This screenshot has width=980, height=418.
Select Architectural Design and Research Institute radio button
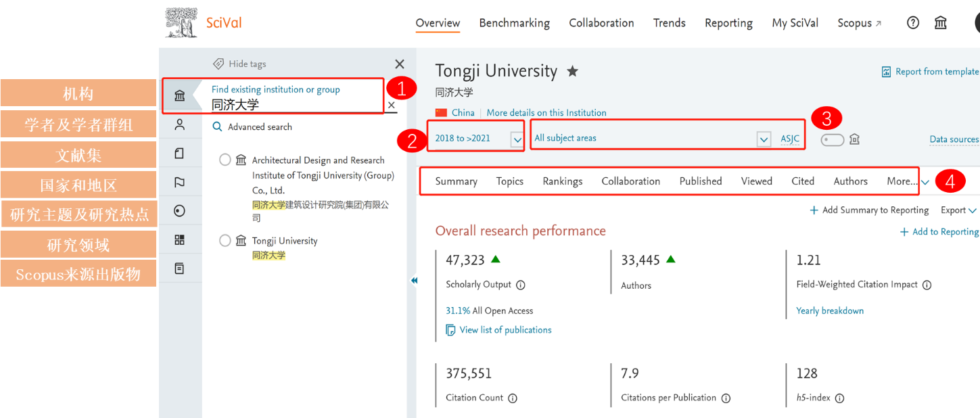coord(225,160)
